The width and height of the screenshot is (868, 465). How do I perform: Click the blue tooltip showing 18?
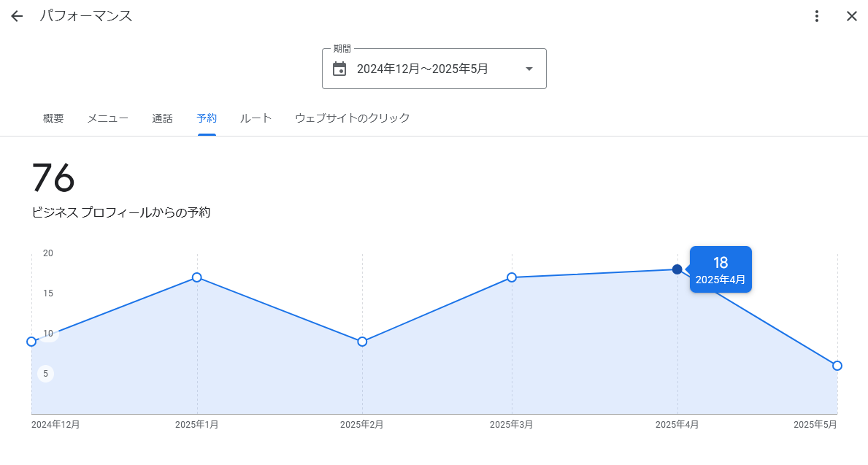[x=721, y=269]
